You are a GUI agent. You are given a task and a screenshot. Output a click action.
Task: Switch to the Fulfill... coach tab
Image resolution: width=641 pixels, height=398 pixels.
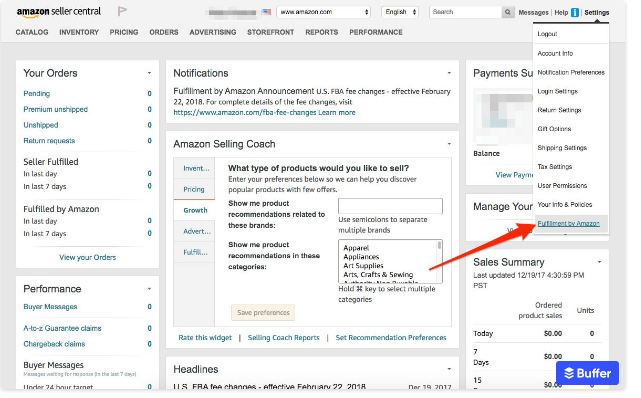pyautogui.click(x=195, y=252)
